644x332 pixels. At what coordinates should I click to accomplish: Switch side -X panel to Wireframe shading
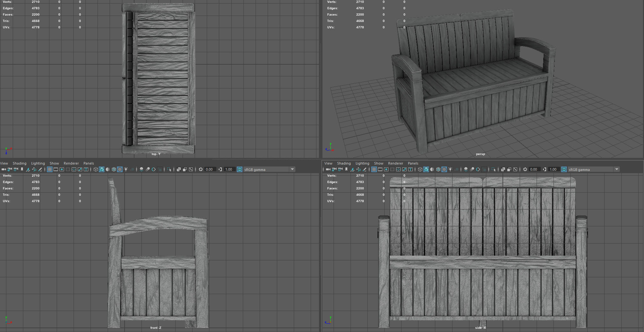pyautogui.click(x=420, y=169)
